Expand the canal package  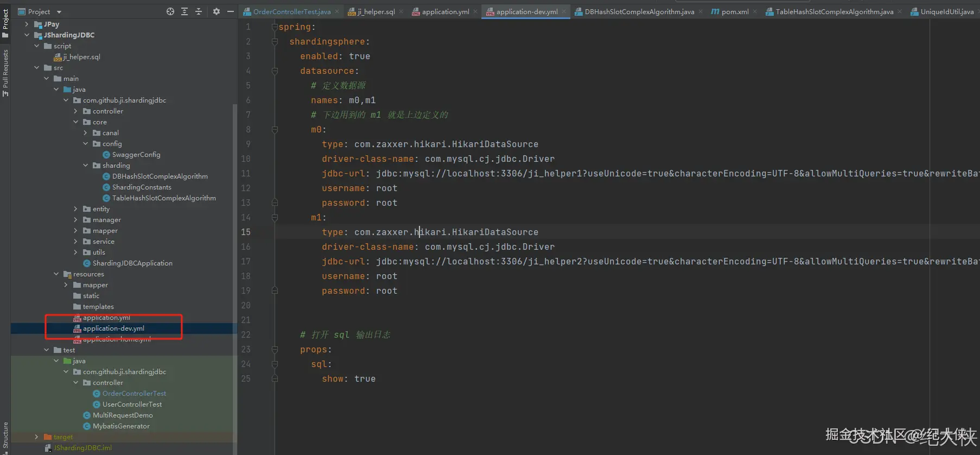point(86,133)
